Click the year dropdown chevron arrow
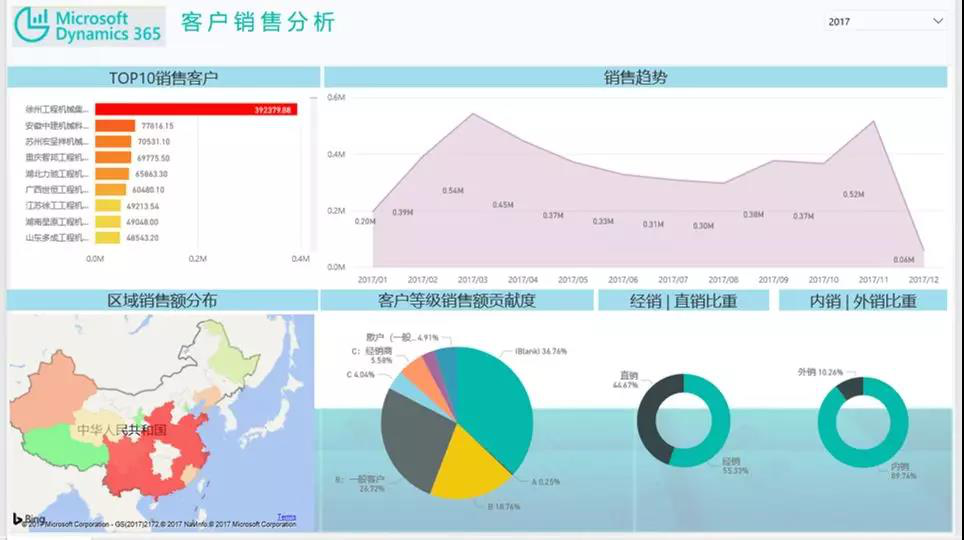 pos(937,21)
